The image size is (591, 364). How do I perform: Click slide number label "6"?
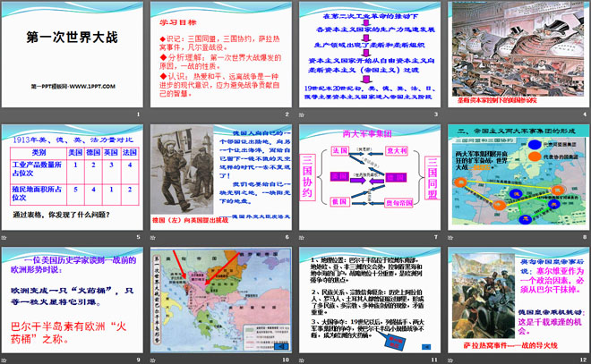tap(287, 237)
